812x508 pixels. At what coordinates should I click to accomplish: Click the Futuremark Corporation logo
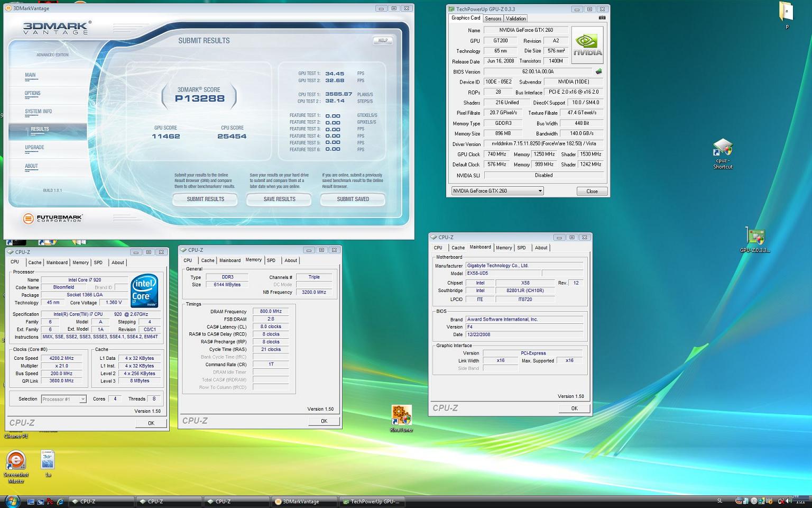pyautogui.click(x=53, y=218)
